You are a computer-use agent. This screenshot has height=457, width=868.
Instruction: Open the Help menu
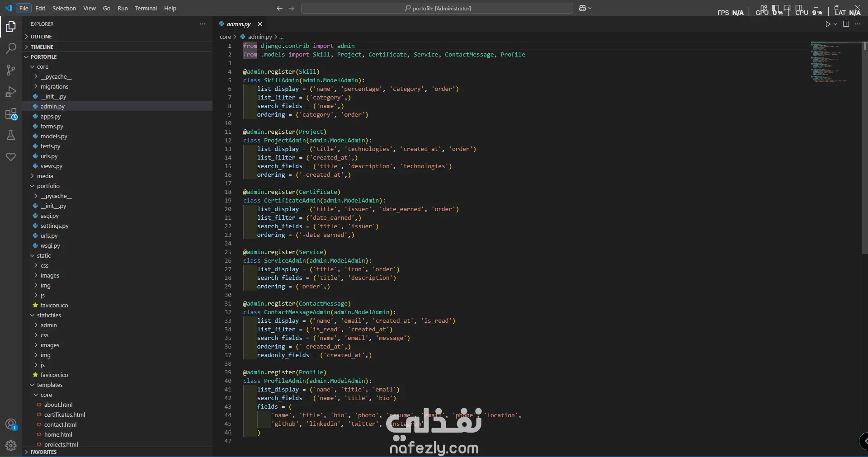170,8
